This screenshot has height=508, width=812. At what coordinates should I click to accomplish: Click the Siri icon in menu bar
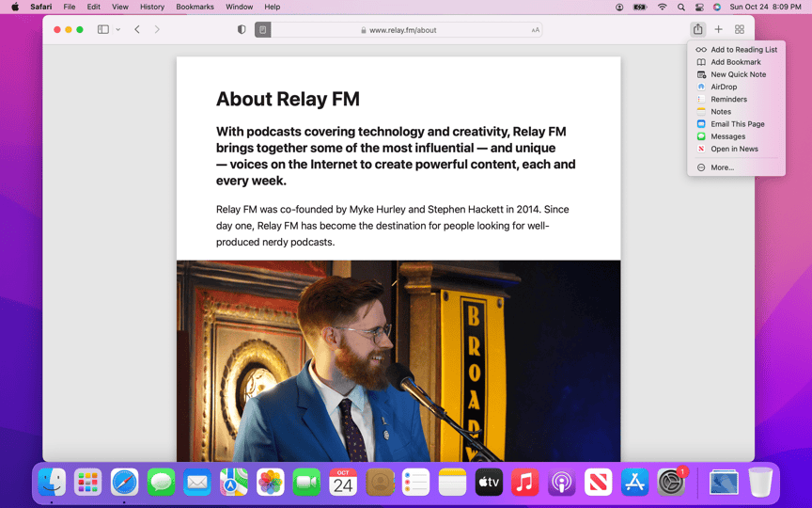(717, 7)
